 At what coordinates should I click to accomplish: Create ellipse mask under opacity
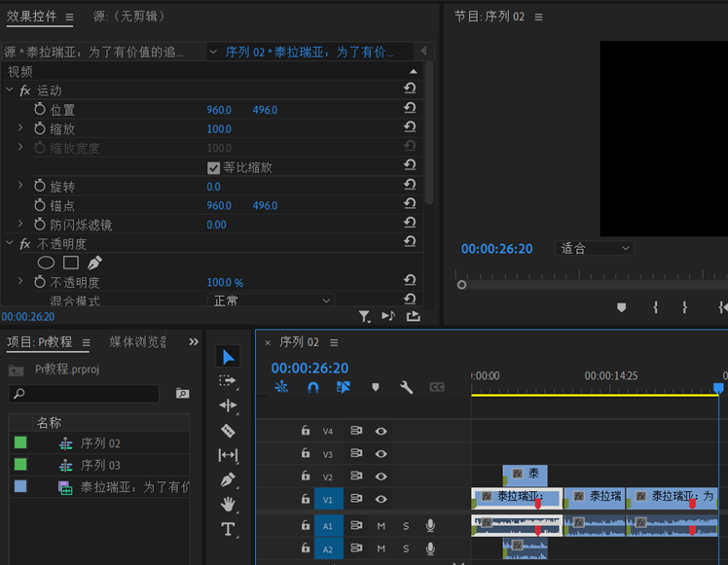[x=46, y=263]
